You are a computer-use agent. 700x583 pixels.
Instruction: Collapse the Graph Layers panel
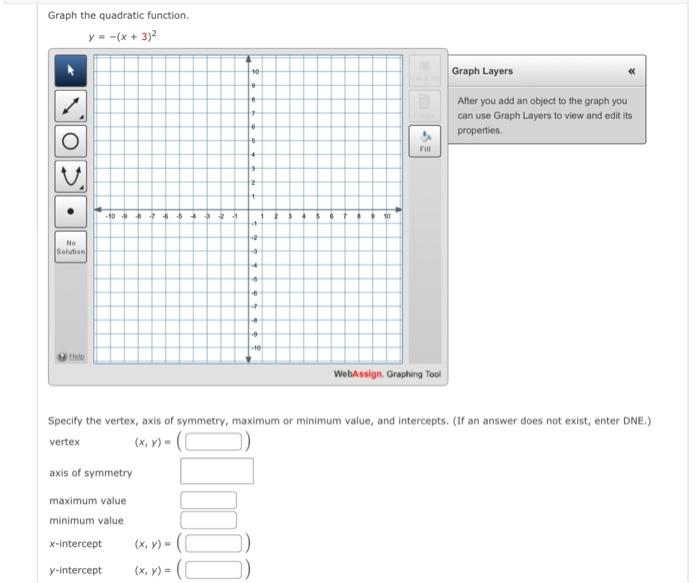point(631,71)
